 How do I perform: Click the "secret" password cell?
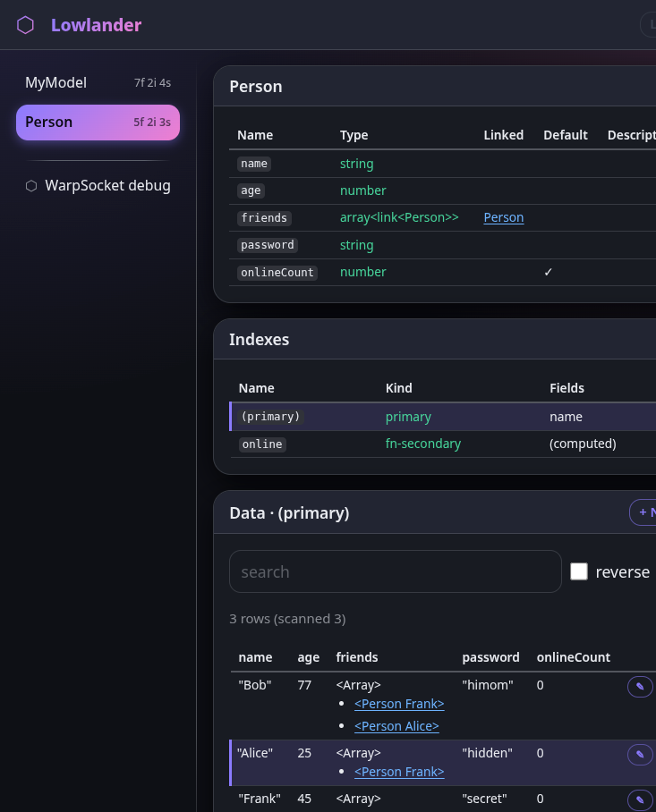(x=484, y=799)
